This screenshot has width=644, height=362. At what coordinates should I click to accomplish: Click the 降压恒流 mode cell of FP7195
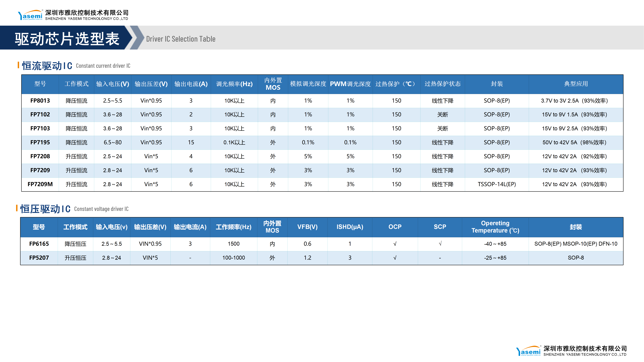76,142
